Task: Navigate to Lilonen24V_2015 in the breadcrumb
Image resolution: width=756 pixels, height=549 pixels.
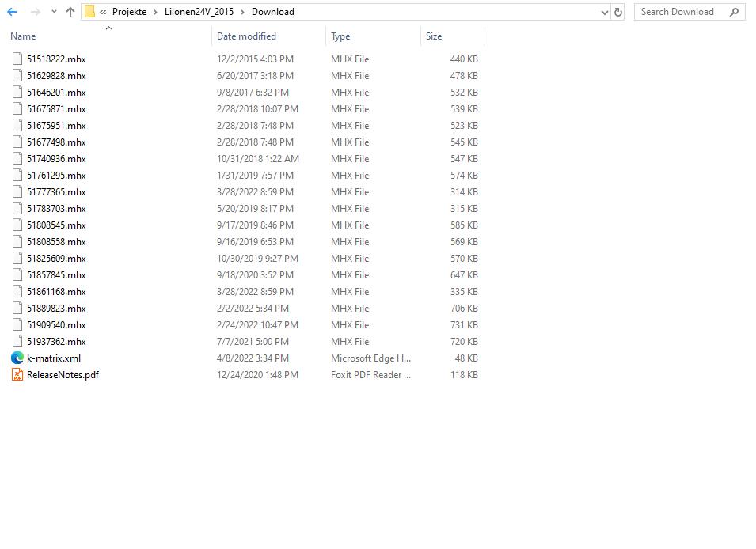Action: [199, 12]
